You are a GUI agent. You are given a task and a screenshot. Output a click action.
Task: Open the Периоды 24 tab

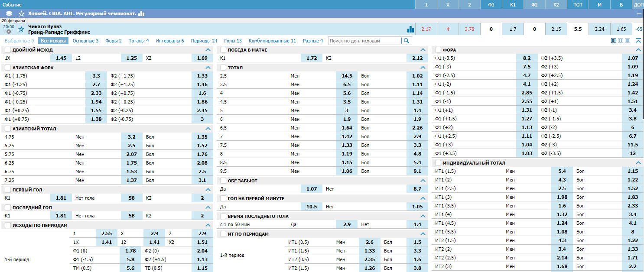(204, 41)
